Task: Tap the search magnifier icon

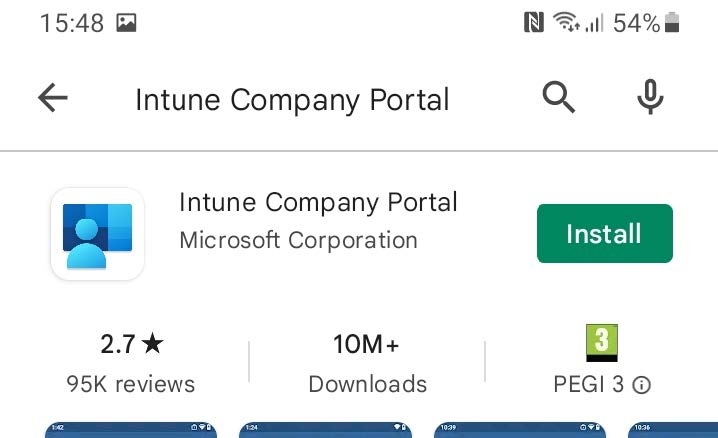Action: pyautogui.click(x=558, y=97)
